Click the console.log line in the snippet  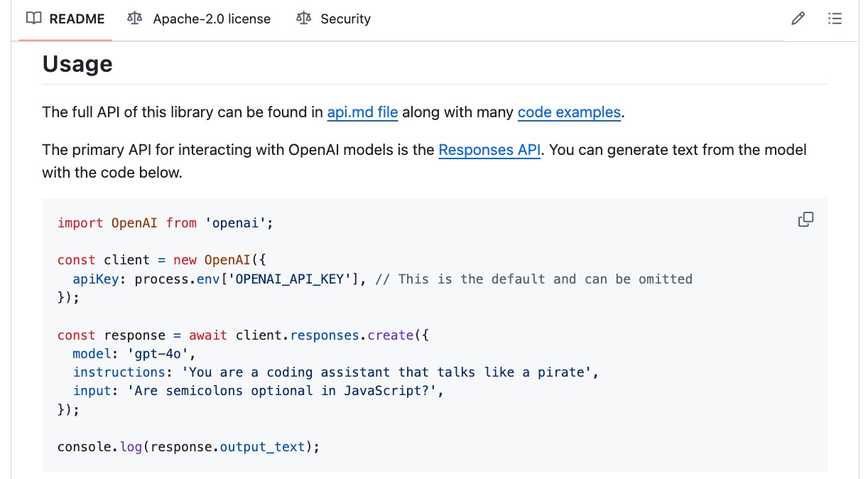point(188,446)
